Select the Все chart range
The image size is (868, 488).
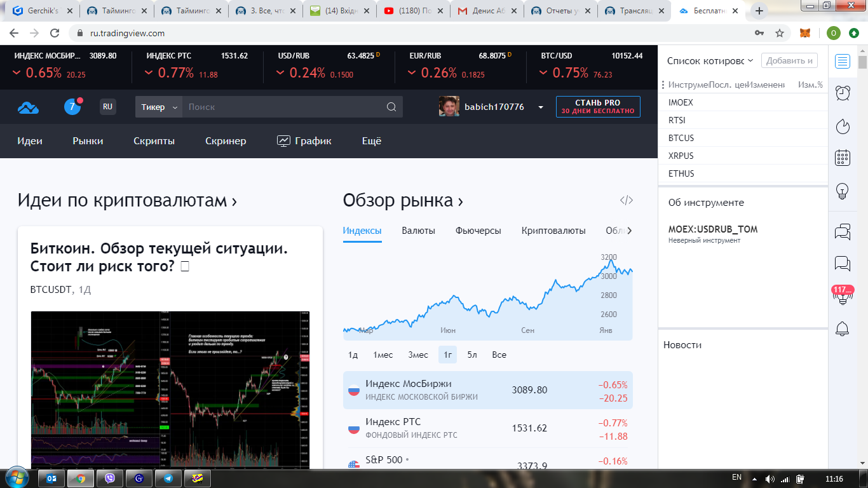click(x=499, y=355)
